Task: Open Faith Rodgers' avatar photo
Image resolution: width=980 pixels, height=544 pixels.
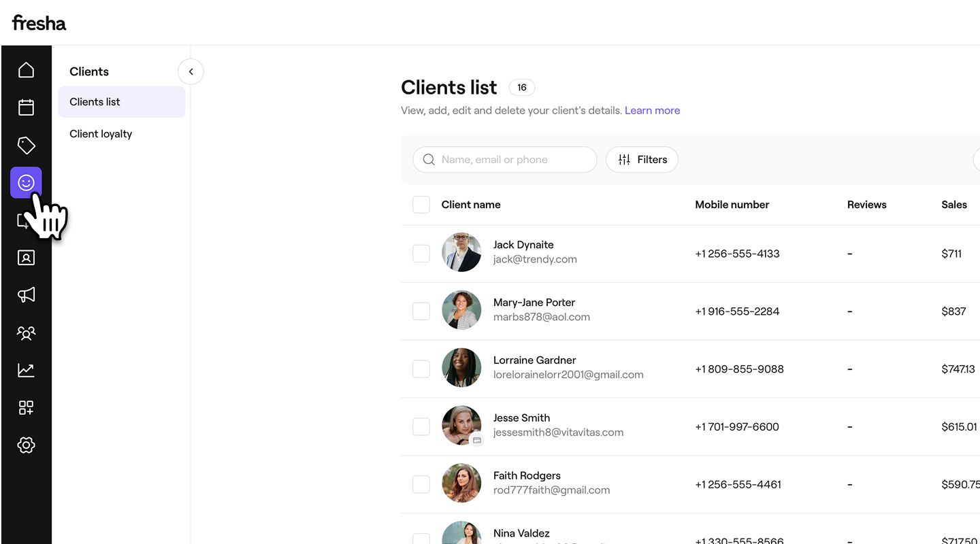Action: point(461,483)
